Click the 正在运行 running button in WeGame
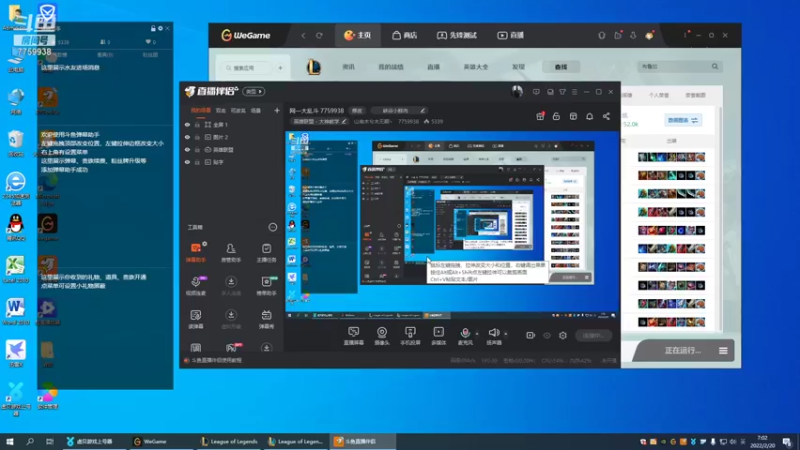 683,351
